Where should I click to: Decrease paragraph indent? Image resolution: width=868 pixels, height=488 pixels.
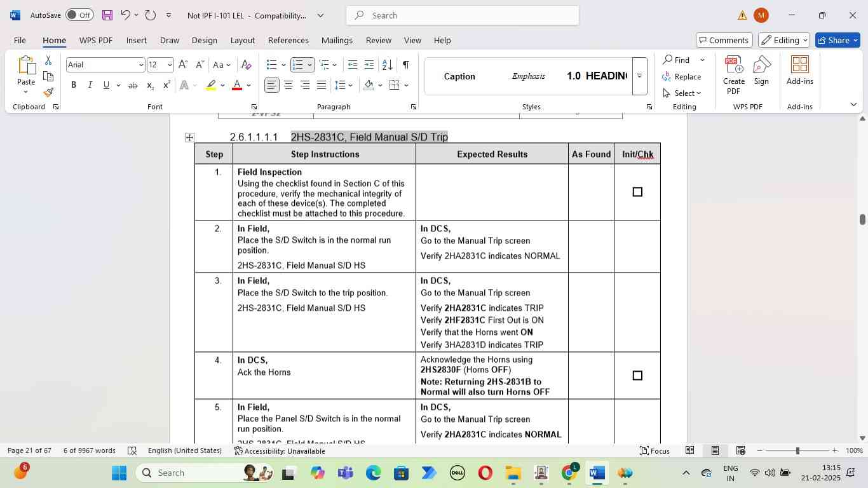point(353,65)
